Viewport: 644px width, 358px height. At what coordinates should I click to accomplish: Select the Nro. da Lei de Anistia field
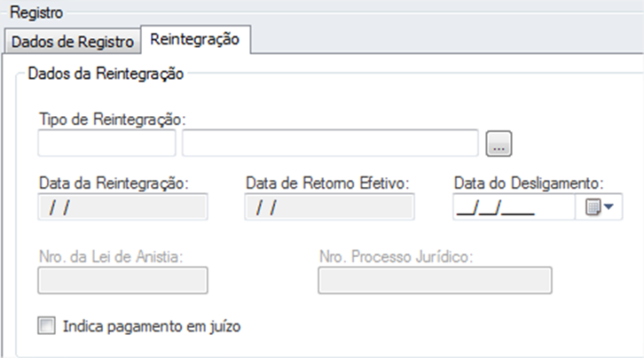[122, 281]
